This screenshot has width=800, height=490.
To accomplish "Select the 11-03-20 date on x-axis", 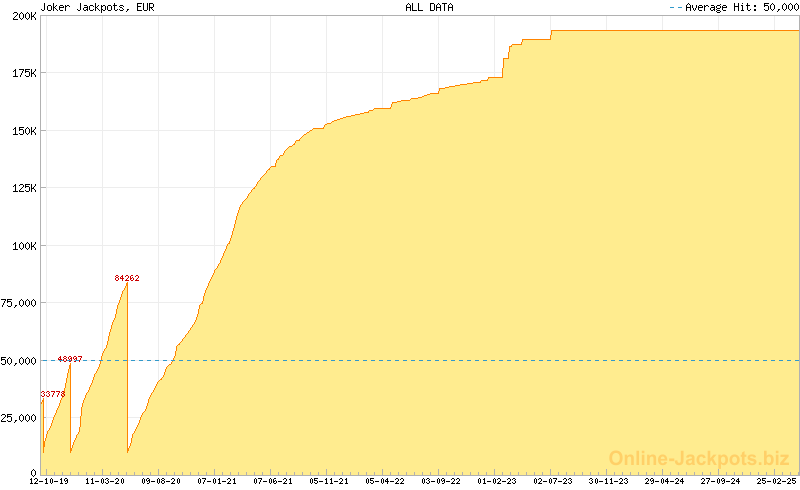I will click(105, 481).
